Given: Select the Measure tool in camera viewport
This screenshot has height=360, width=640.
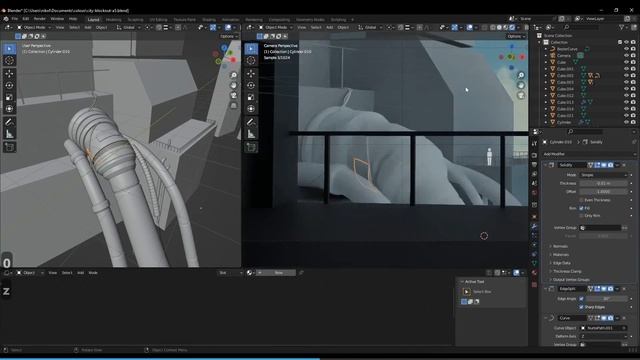Looking at the screenshot, I should tap(251, 134).
